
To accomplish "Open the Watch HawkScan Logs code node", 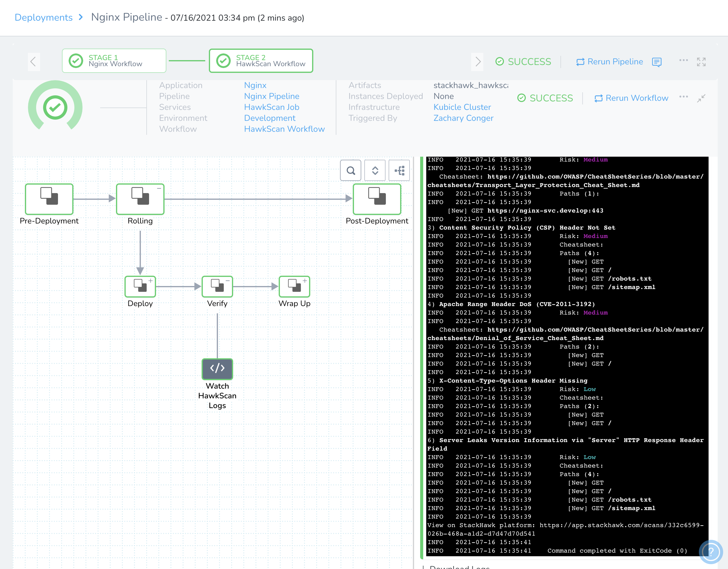I will tap(217, 369).
